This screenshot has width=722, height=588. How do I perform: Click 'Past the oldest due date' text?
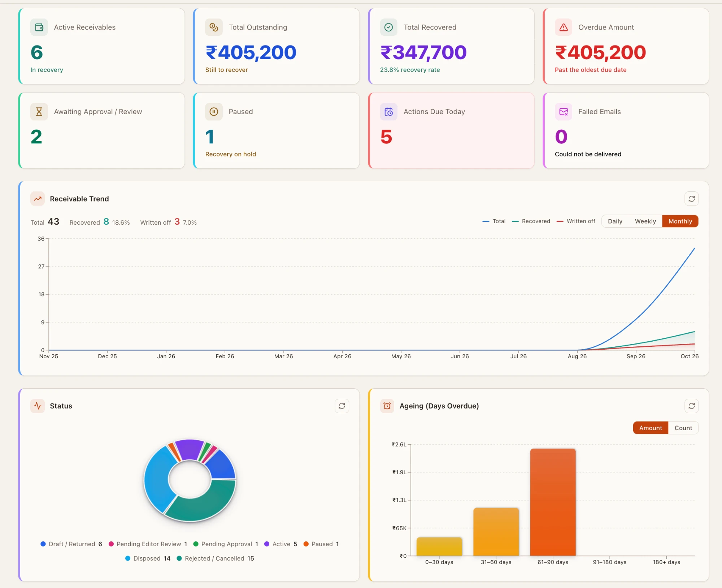(x=591, y=70)
